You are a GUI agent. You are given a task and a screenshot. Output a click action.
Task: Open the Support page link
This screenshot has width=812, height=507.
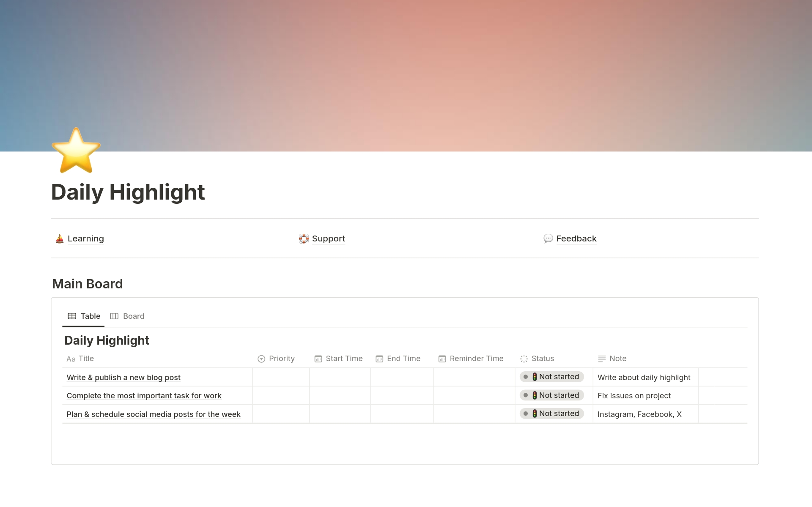[x=328, y=238]
